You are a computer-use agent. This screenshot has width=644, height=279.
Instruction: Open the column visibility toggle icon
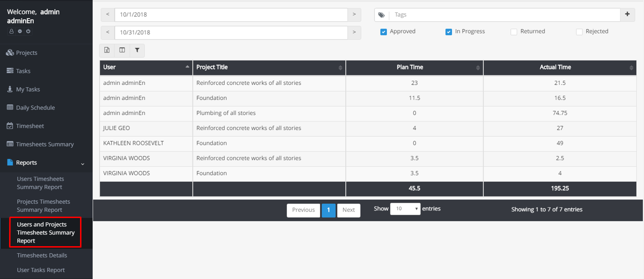coord(122,50)
